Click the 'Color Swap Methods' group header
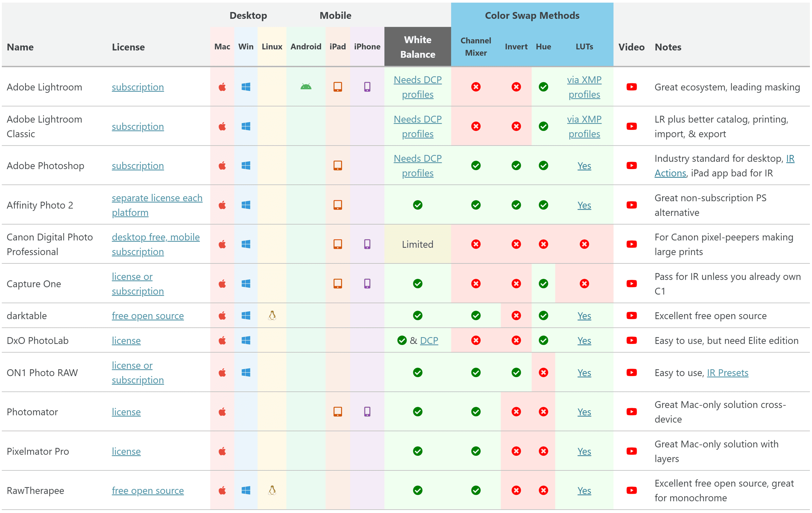The height and width of the screenshot is (513, 812). 532,15
